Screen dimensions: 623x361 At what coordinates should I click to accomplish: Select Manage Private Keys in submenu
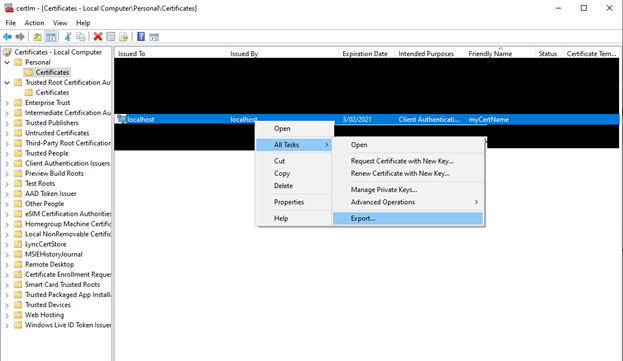tap(408, 190)
